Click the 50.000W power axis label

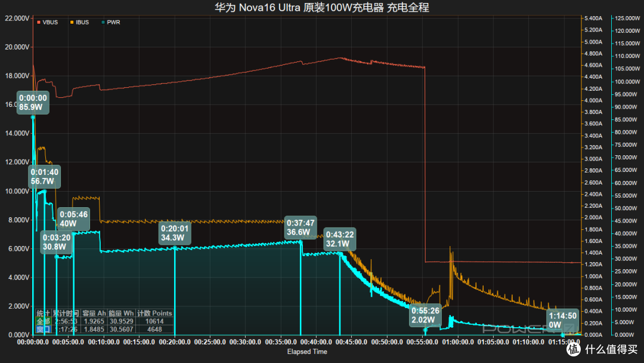tap(627, 208)
